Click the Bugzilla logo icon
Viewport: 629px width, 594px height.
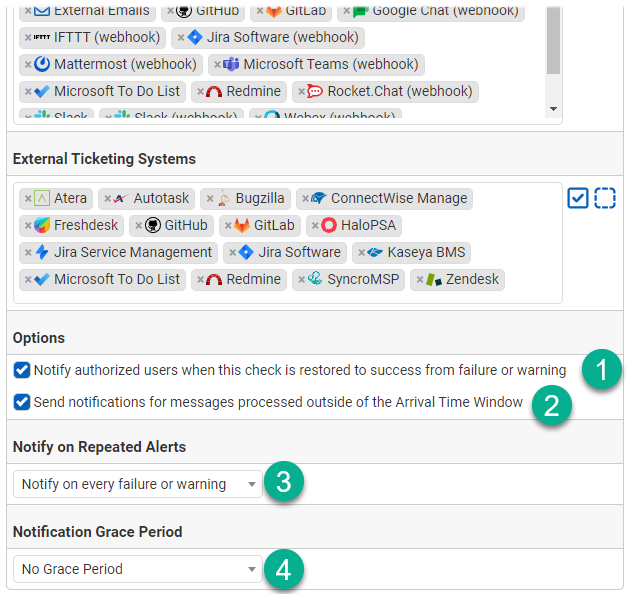[x=223, y=199]
